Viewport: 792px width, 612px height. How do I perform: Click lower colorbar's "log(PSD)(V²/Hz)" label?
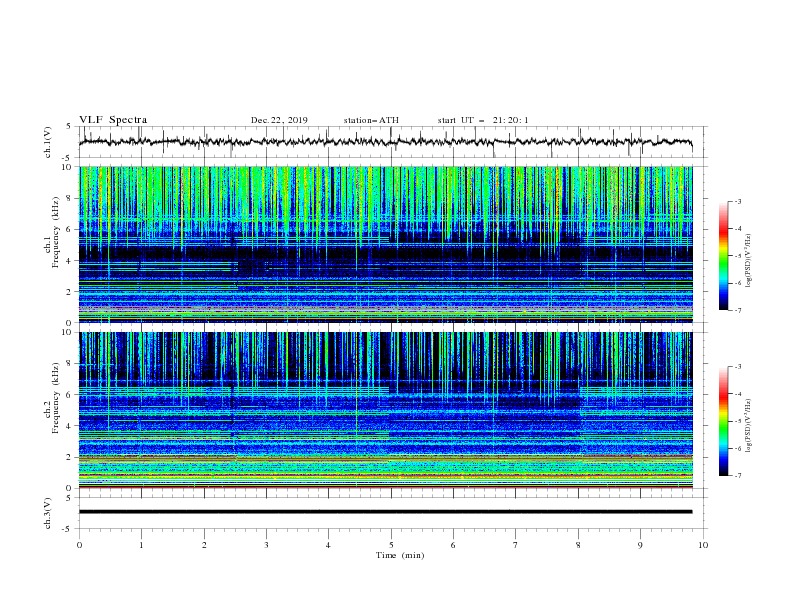[749, 426]
